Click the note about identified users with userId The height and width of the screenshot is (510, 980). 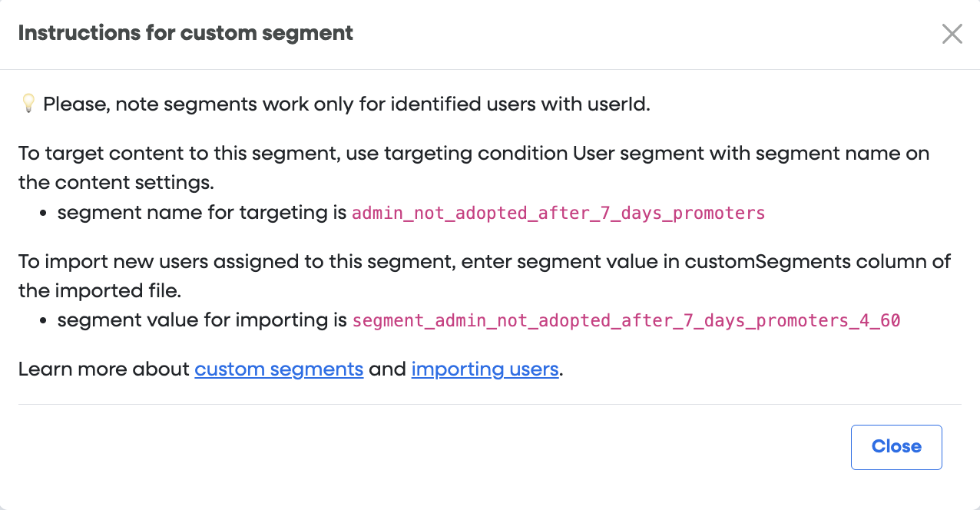click(x=346, y=104)
